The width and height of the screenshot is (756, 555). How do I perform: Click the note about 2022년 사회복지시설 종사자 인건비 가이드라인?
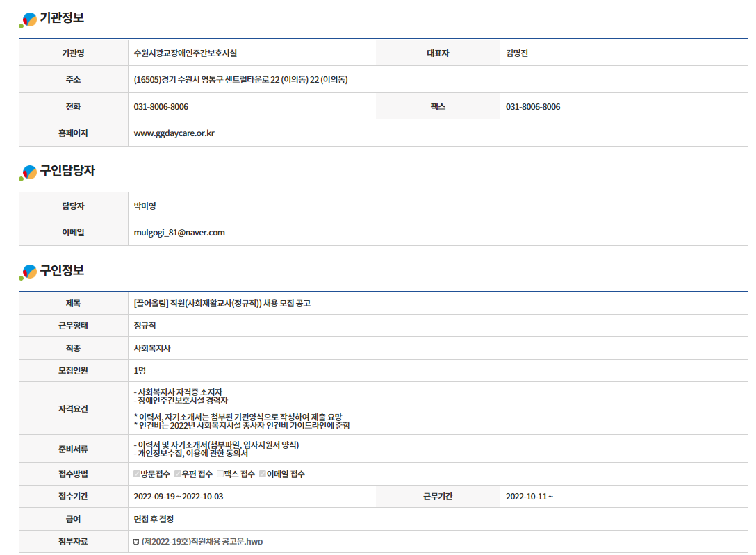tap(242, 426)
